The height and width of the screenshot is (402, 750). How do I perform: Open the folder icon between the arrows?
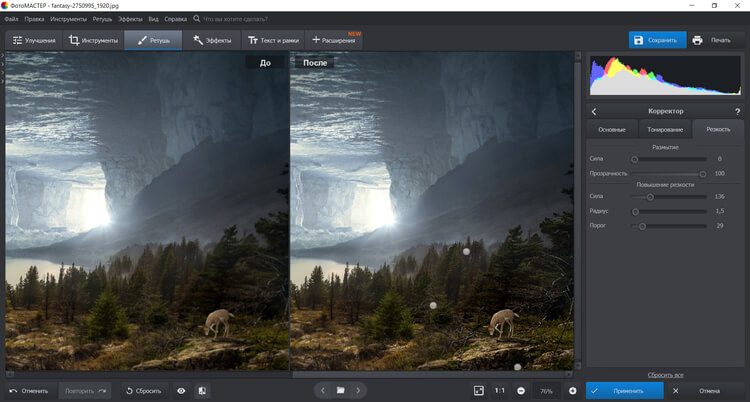point(340,390)
